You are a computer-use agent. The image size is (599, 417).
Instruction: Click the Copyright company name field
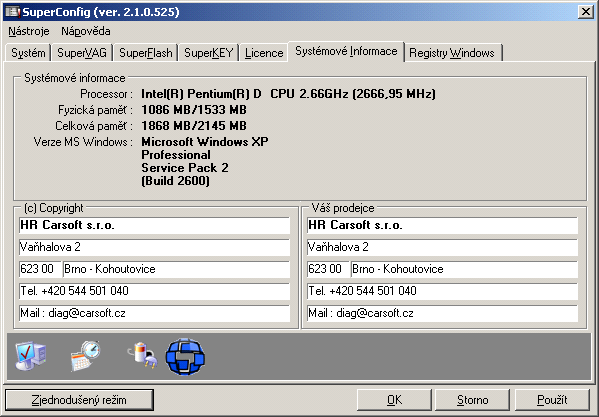tap(154, 225)
